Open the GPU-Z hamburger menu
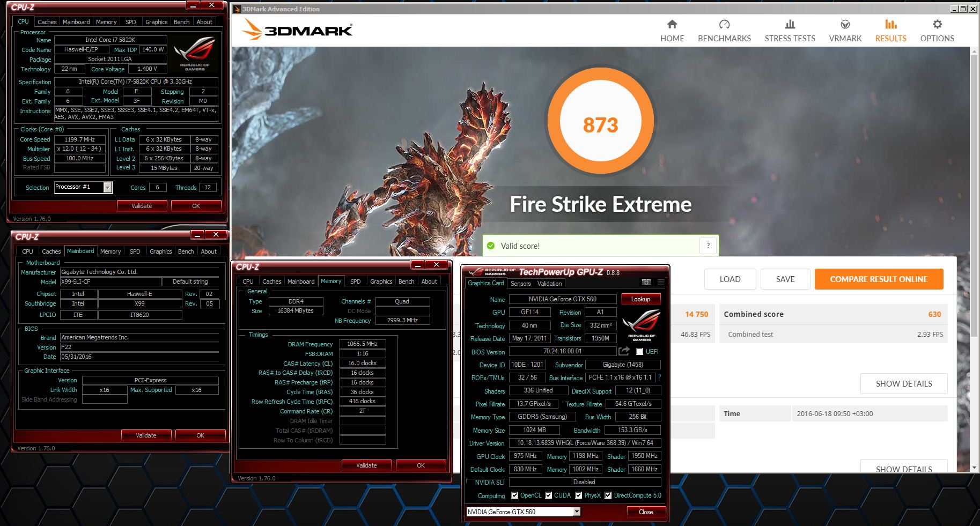 (661, 282)
